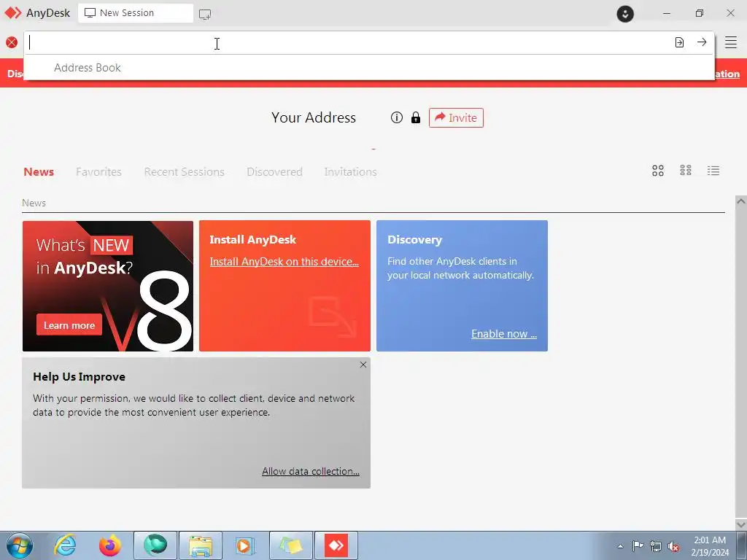Click the Install AnyDesk card heading
The height and width of the screenshot is (560, 747).
pyautogui.click(x=253, y=239)
